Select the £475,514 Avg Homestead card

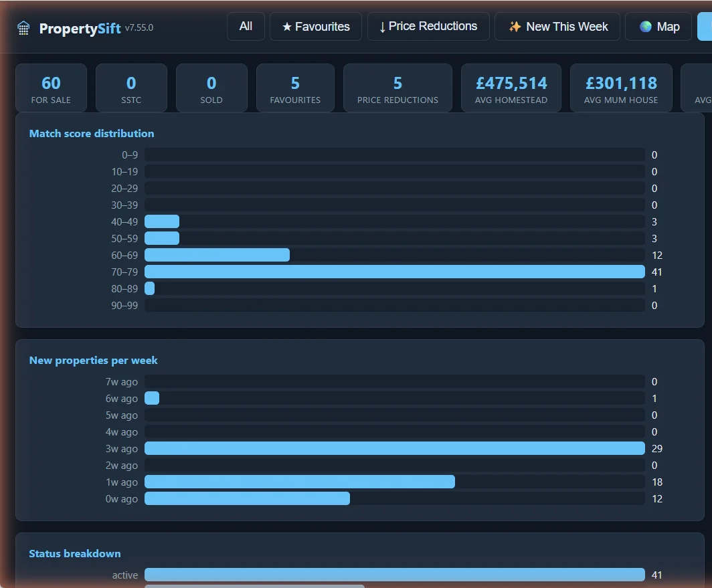(x=511, y=88)
